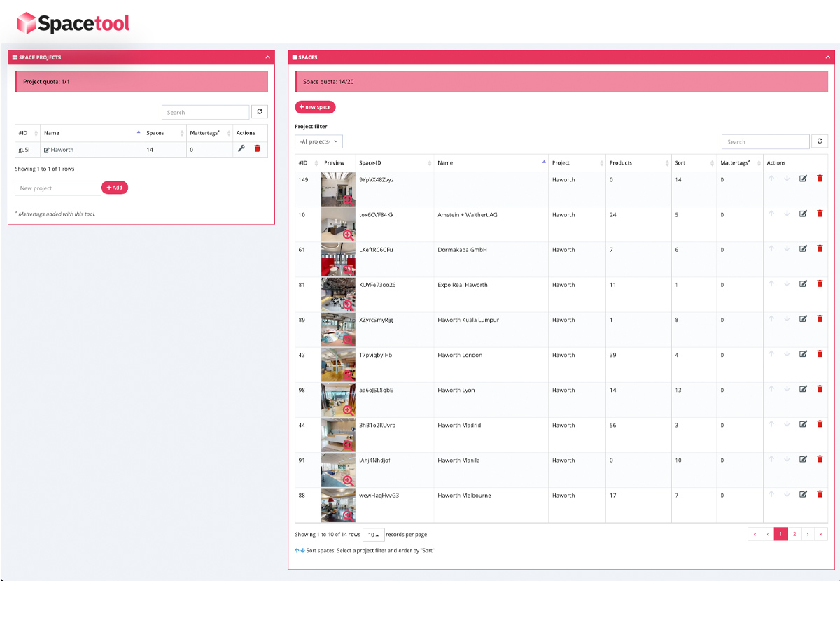Move Haworth Madrid space up arrow
The width and height of the screenshot is (840, 630).
771,423
